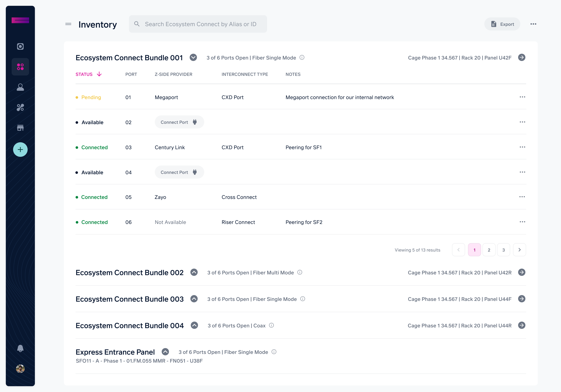Viewport: 561px width, 392px height.
Task: Open row menu for port 01 Megaport
Action: pyautogui.click(x=522, y=97)
